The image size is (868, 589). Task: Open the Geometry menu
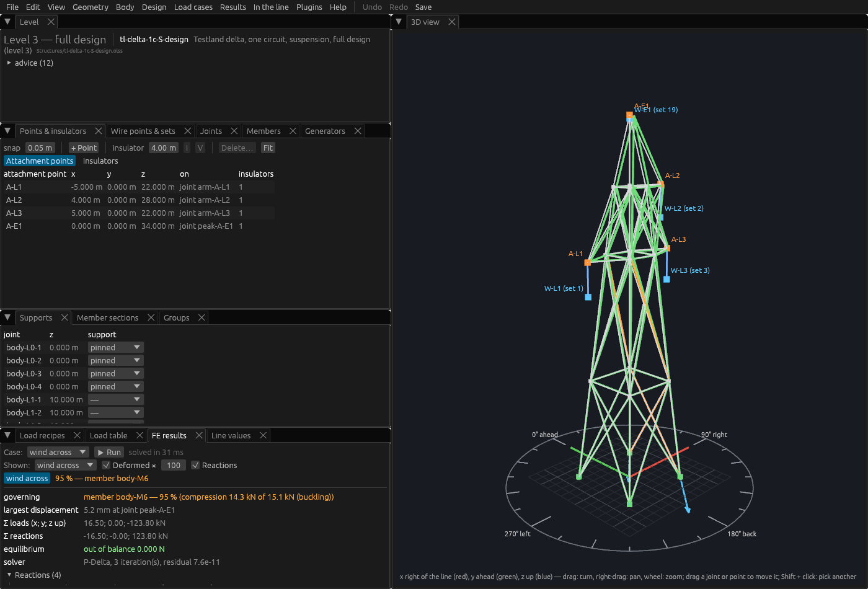[91, 7]
